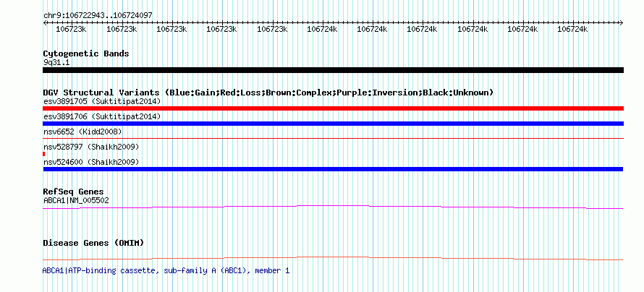The height and width of the screenshot is (292, 644).
Task: Open the Disease Genes (OMIM) track title
Action: [x=93, y=243]
